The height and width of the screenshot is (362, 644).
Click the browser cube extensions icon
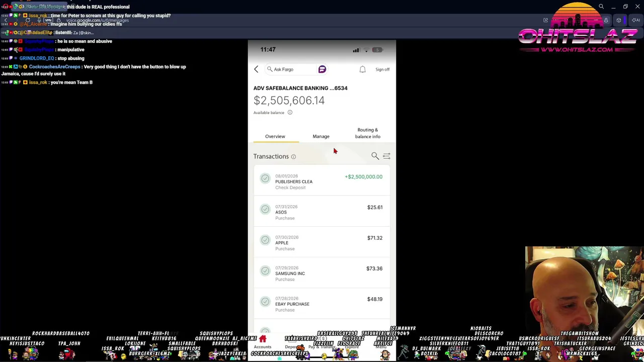click(619, 20)
